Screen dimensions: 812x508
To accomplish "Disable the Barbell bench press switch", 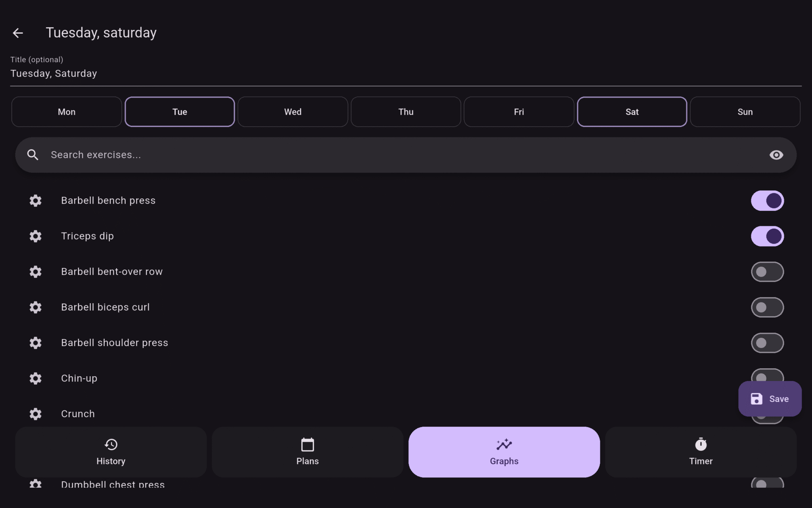I will pyautogui.click(x=767, y=200).
